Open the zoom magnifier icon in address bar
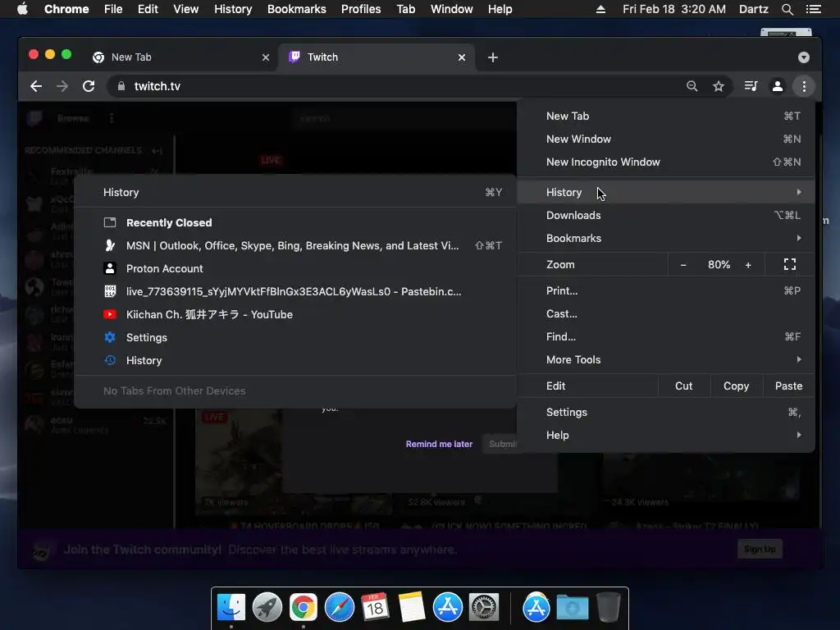Image resolution: width=840 pixels, height=630 pixels. click(x=692, y=86)
